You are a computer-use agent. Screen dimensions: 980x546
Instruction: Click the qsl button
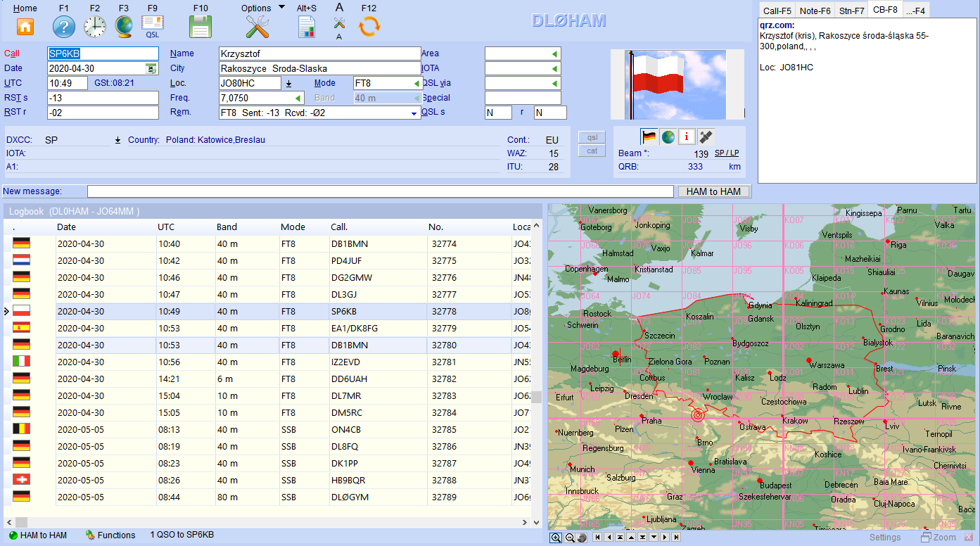click(592, 138)
